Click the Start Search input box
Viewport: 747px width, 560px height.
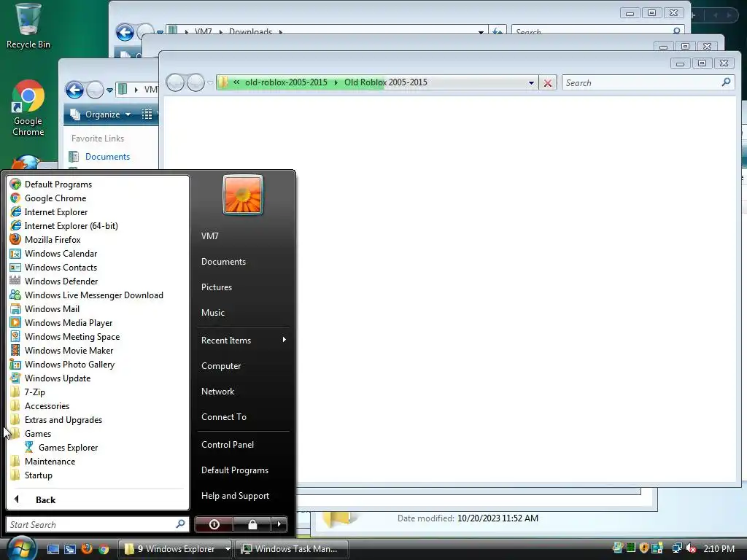click(x=97, y=524)
